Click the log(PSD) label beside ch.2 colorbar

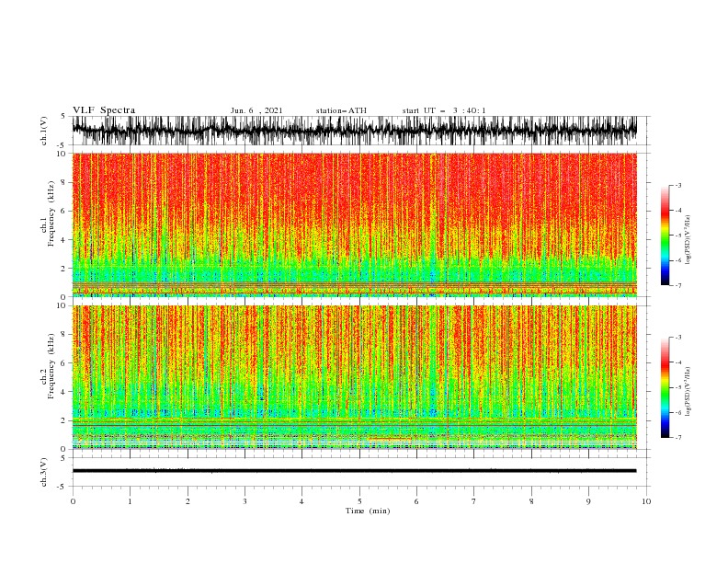pos(688,391)
